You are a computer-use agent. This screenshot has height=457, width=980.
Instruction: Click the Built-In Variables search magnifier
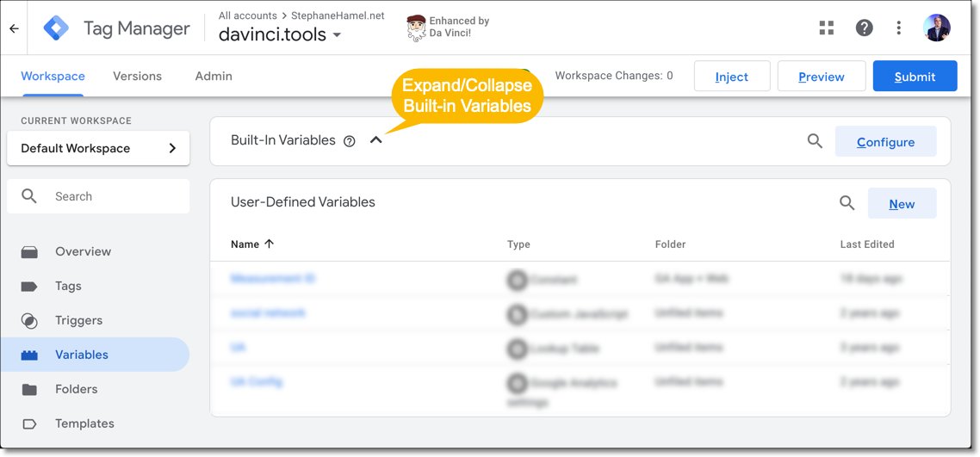tap(815, 141)
